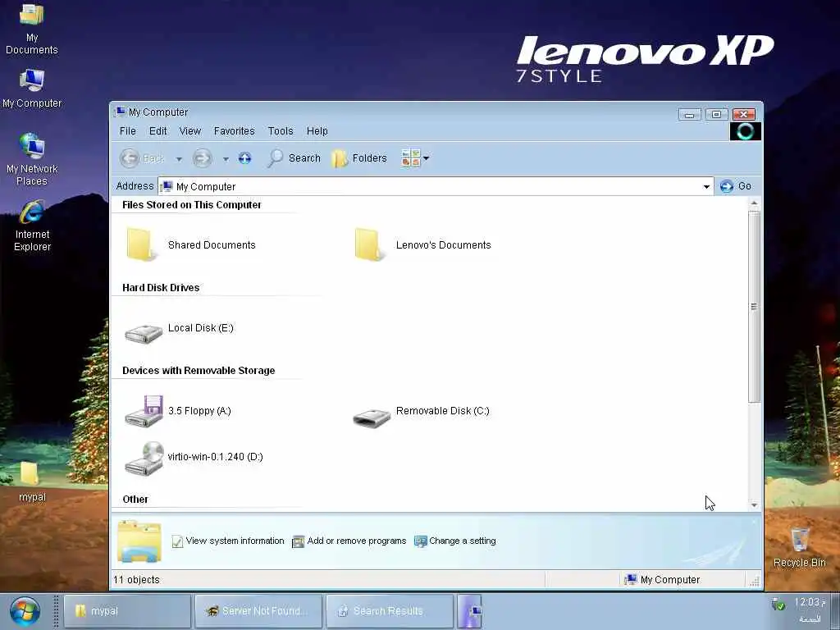This screenshot has height=630, width=840.
Task: Click the taskbar quick launch grip handle
Action: pos(56,611)
